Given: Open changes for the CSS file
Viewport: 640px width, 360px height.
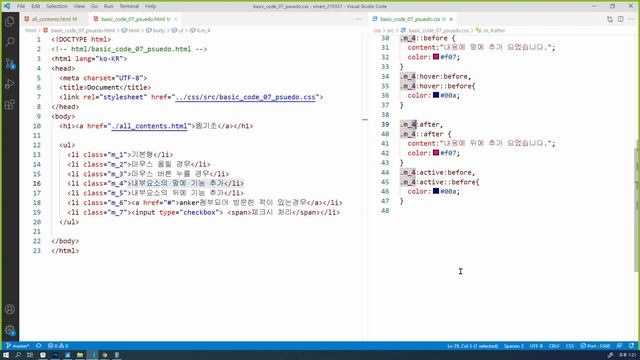Looking at the screenshot, I should tap(610, 19).
